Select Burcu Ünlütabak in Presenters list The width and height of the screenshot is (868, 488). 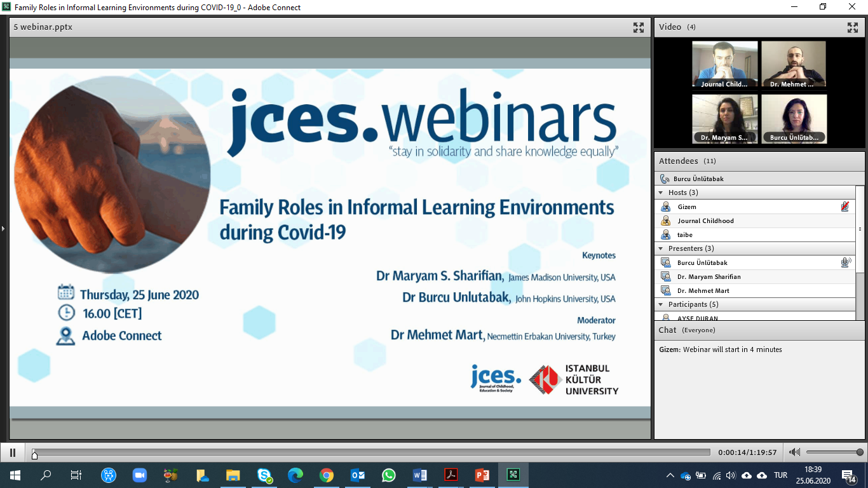702,262
